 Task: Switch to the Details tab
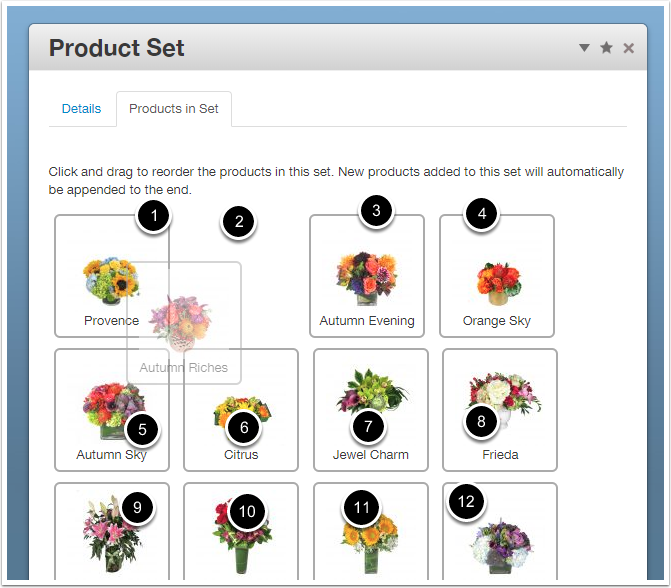[x=81, y=108]
